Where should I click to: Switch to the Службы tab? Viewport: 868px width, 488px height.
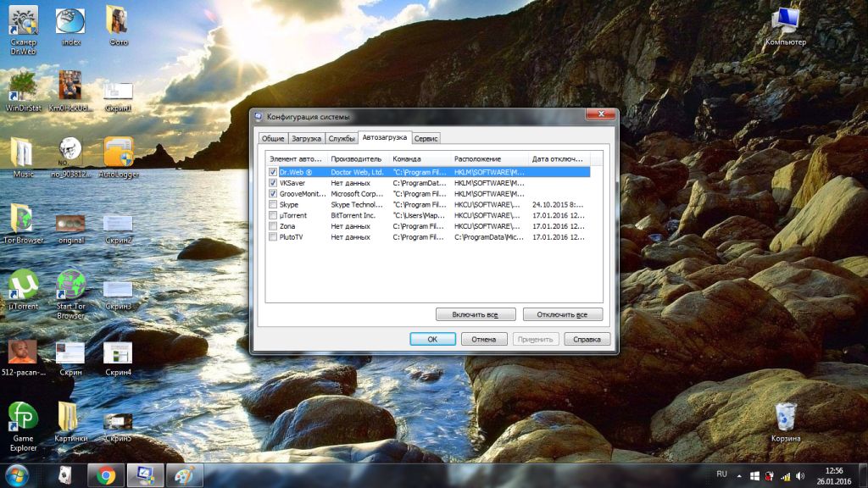tap(342, 138)
